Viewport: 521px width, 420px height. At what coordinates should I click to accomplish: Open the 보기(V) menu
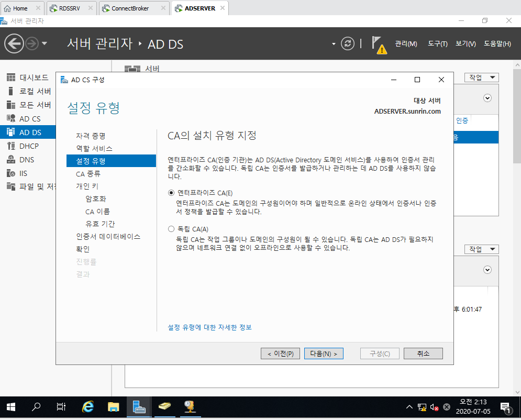(465, 44)
